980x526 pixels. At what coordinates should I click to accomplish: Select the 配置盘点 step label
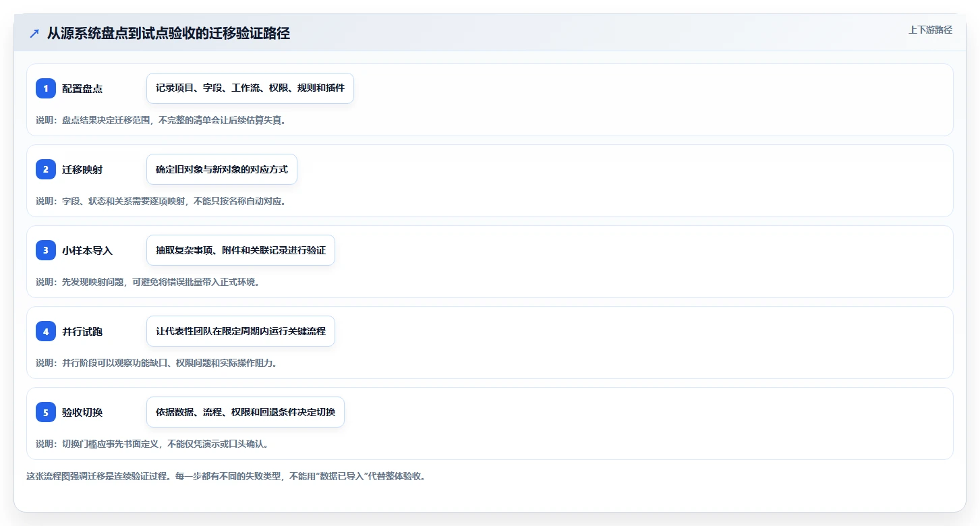click(82, 88)
